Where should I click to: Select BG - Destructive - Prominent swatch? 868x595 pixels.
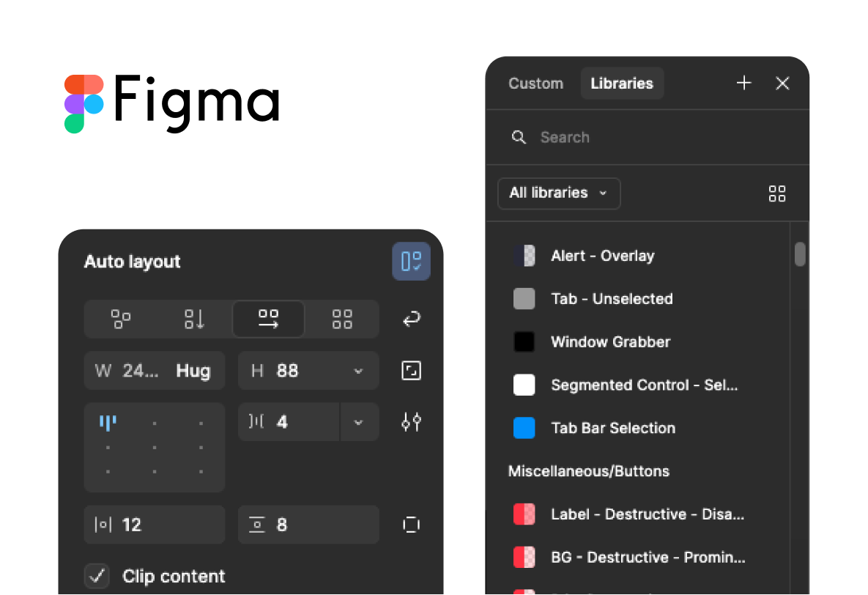pos(524,558)
